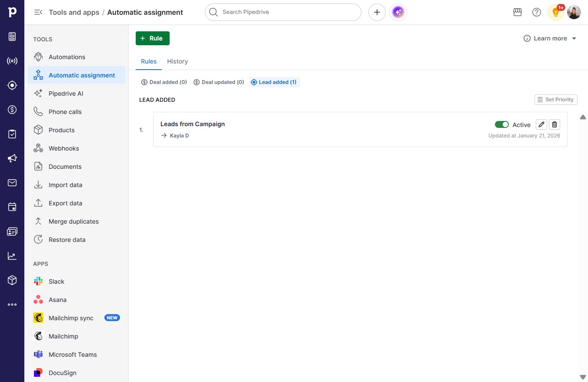Open Mailchimp sync app

tap(77, 318)
